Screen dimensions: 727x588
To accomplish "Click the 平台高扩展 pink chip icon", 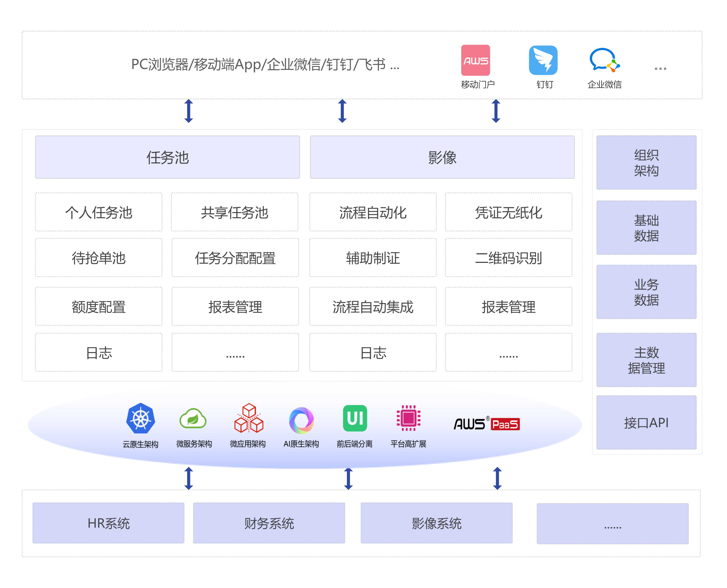I will click(408, 418).
